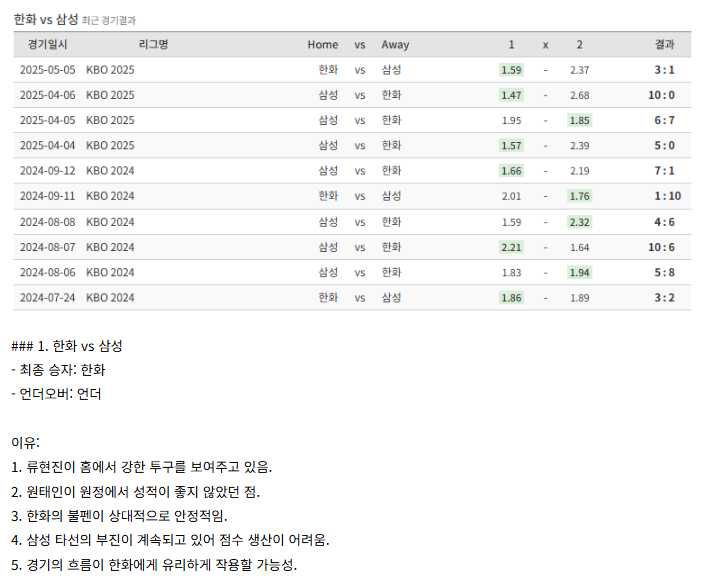Click reason 3 about 한화 bullpen
The height and width of the screenshot is (586, 708).
tap(119, 516)
